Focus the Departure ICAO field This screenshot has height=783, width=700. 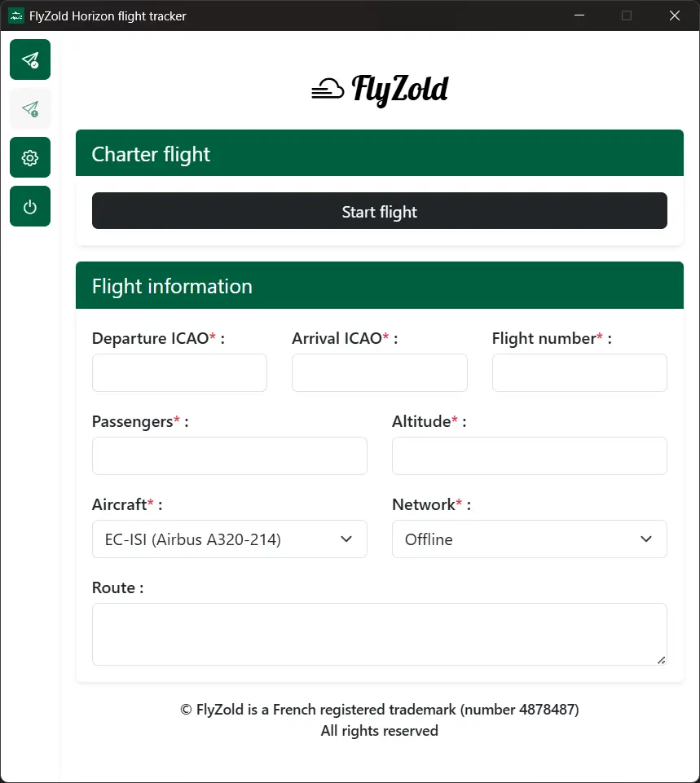pyautogui.click(x=179, y=372)
